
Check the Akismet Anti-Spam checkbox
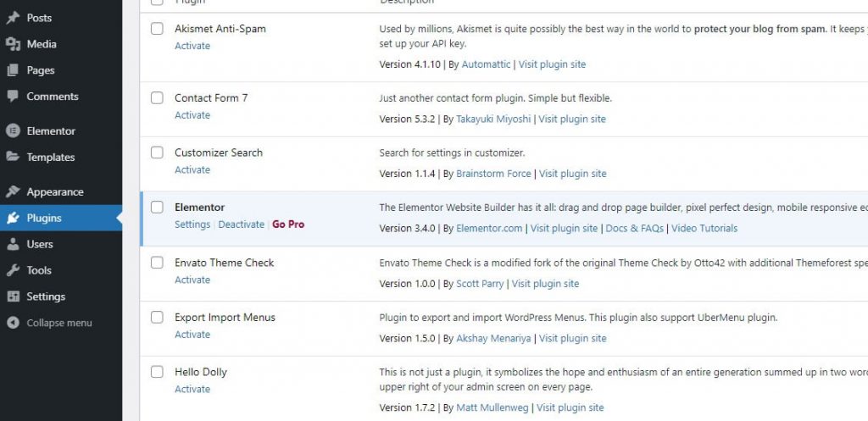157,29
